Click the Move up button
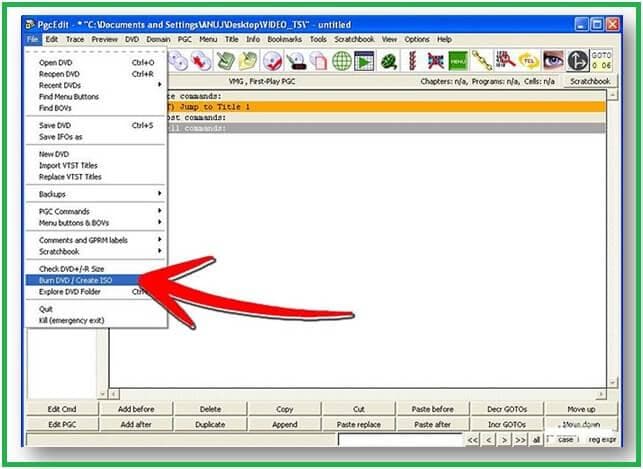Screen dimensions: 643x469 (x=581, y=409)
